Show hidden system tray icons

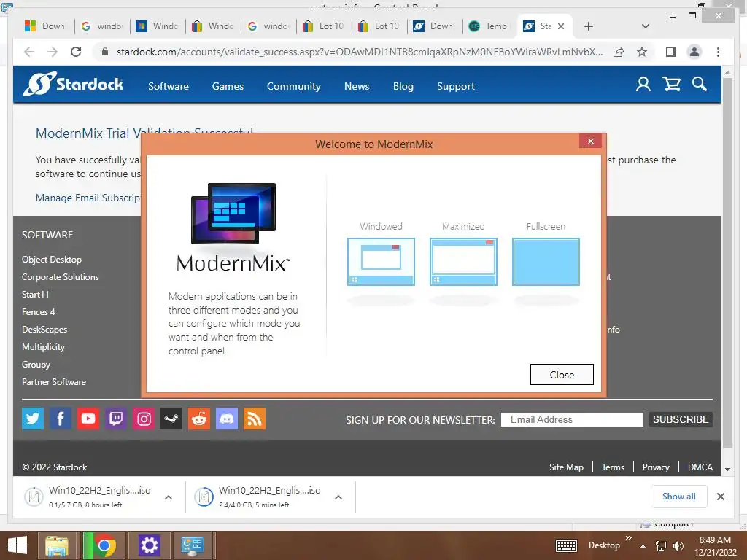(x=643, y=545)
